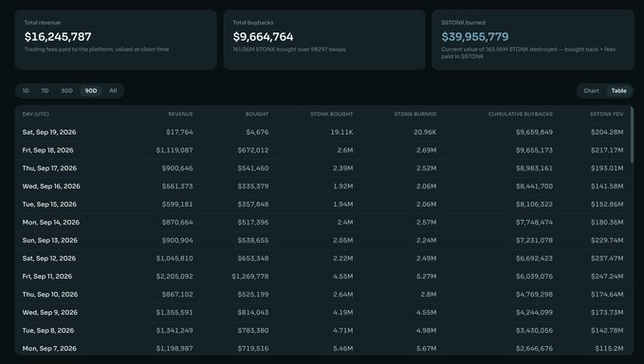Click the $STONK FDV column header
The width and height of the screenshot is (644, 364).
coord(607,114)
